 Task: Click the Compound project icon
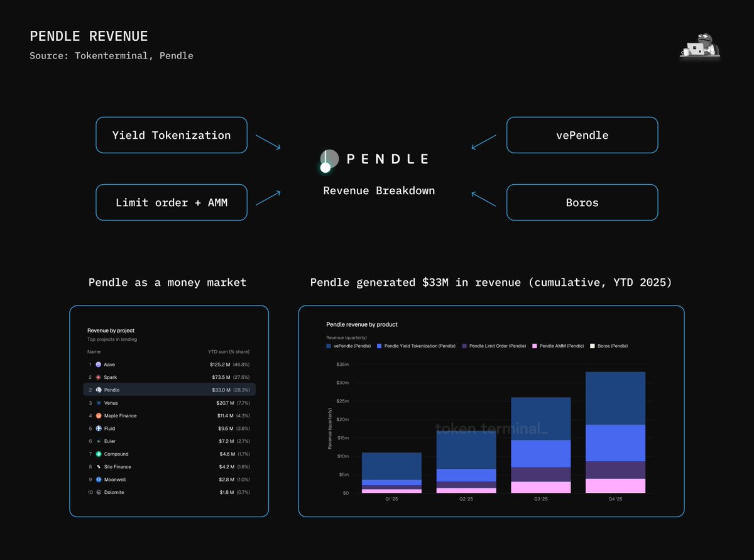(x=99, y=454)
